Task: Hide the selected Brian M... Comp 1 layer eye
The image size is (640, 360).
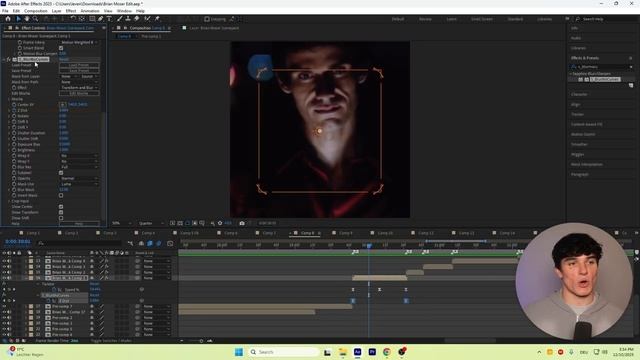Action: pos(4,278)
